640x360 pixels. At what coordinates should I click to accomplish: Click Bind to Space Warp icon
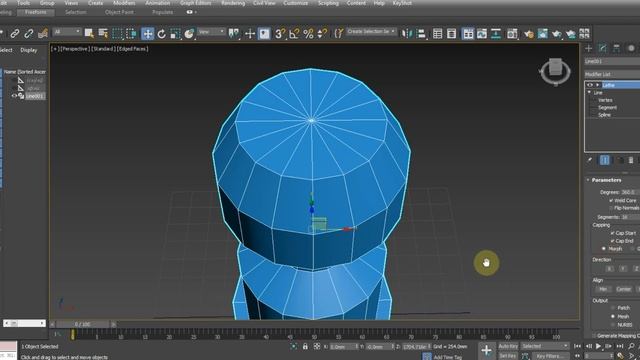tap(42, 33)
